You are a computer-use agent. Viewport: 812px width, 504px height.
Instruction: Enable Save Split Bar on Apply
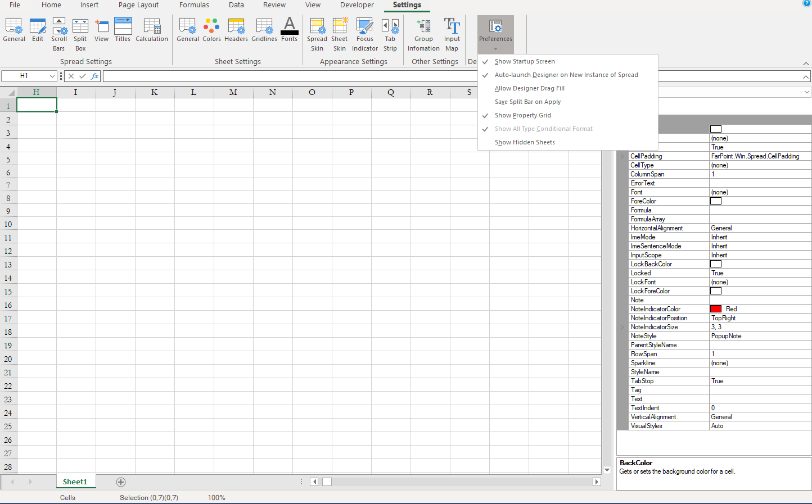pyautogui.click(x=568, y=102)
